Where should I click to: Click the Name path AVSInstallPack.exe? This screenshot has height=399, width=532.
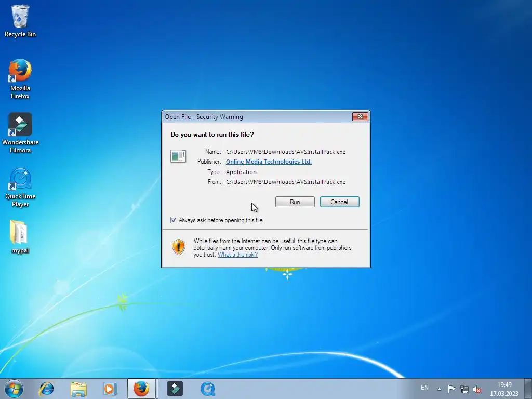tap(286, 152)
